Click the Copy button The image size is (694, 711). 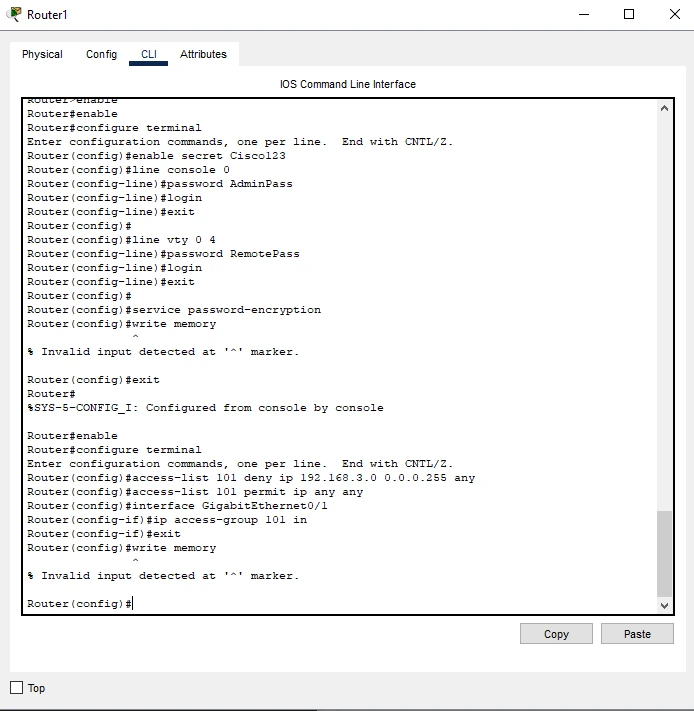coord(556,633)
